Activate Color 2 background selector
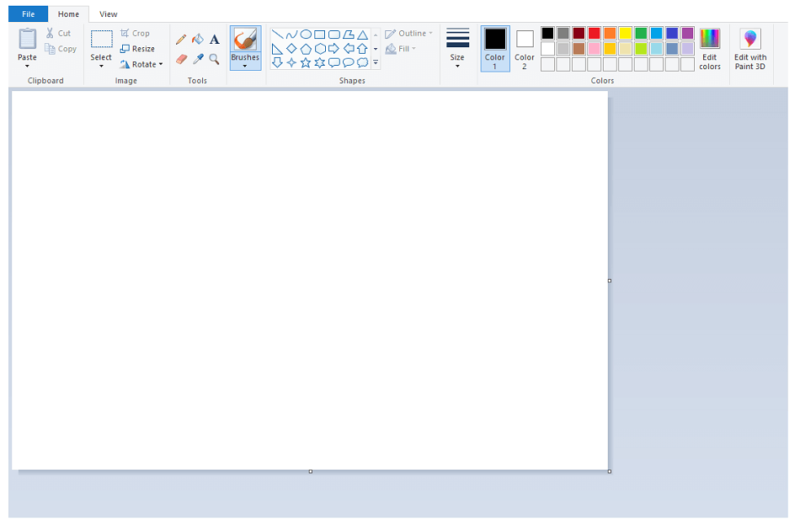Viewport: 800px width, 529px height. click(524, 48)
